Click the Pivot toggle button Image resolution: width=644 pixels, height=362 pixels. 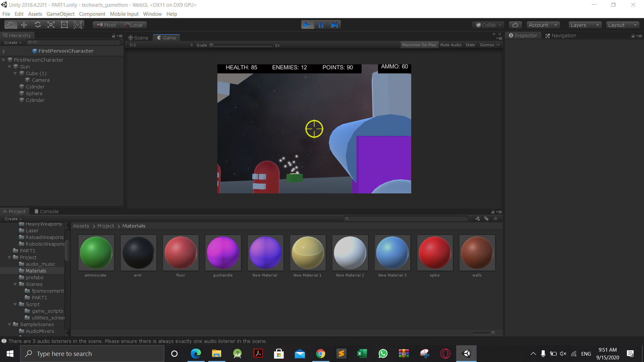point(106,25)
